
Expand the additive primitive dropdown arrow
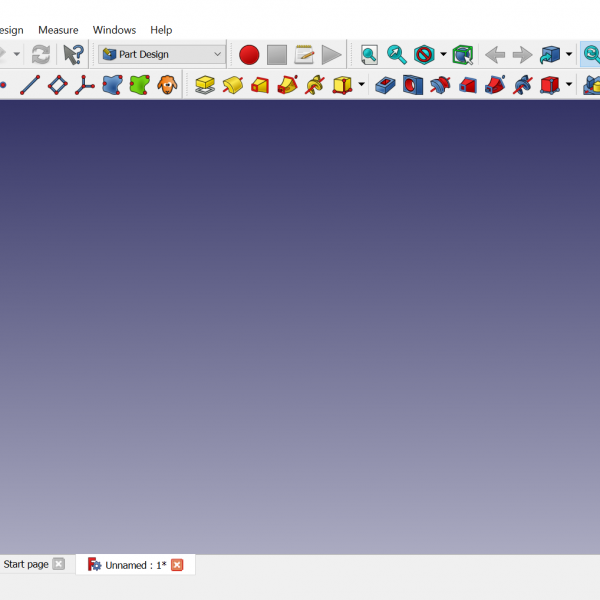click(361, 85)
